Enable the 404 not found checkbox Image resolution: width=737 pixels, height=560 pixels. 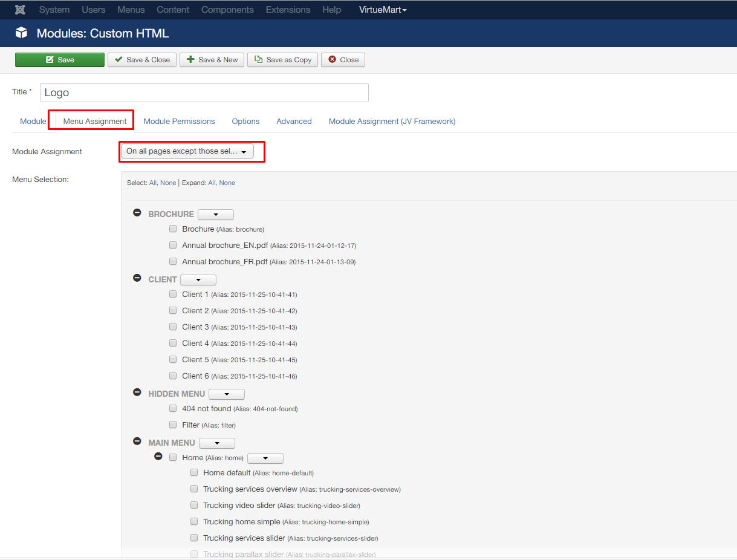click(x=173, y=409)
